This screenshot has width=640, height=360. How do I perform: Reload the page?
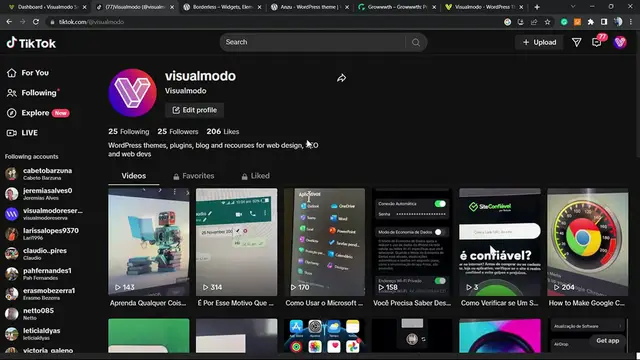[36, 22]
